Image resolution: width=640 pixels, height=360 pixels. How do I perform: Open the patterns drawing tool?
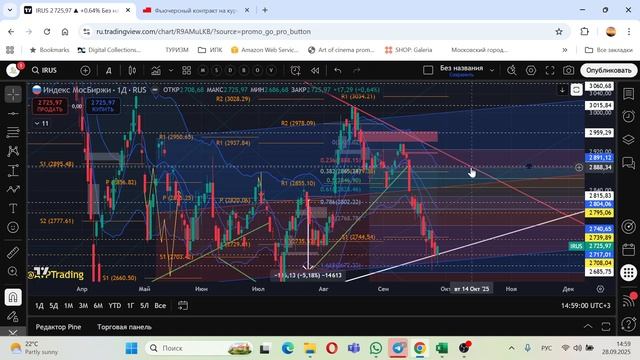pyautogui.click(x=13, y=151)
